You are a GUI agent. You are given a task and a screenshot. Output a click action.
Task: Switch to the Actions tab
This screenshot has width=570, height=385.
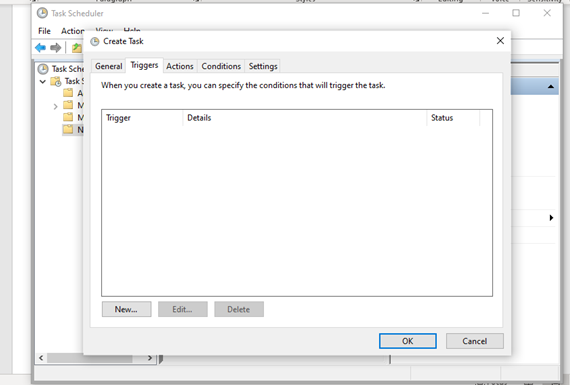(180, 66)
